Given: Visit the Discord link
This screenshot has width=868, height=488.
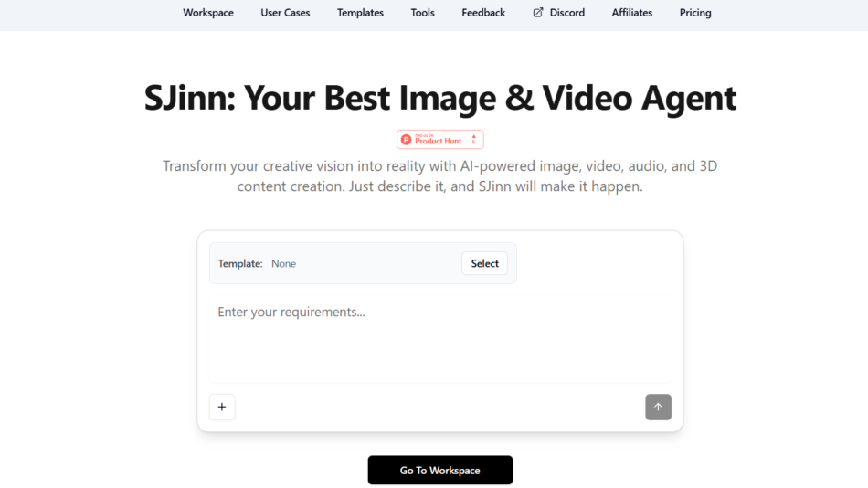Looking at the screenshot, I should 566,13.
